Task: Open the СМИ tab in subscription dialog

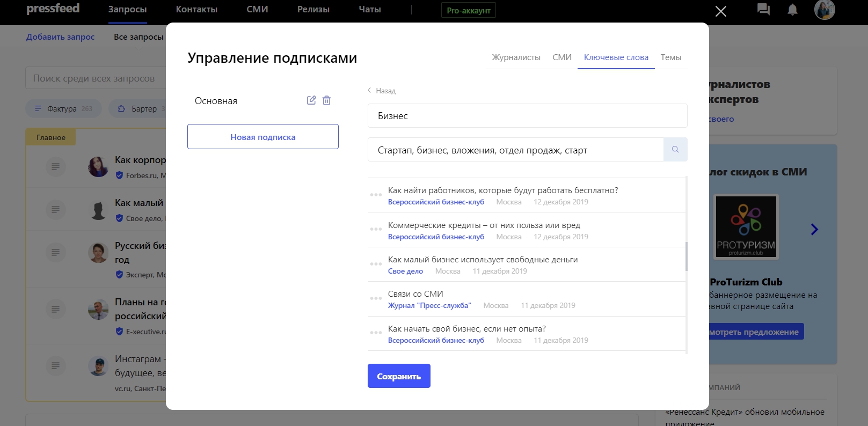Action: [562, 57]
